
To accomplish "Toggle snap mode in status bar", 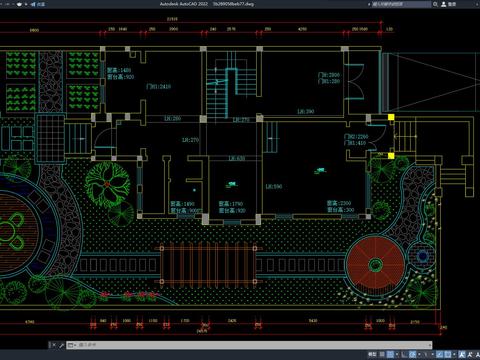I will click(x=390, y=354).
